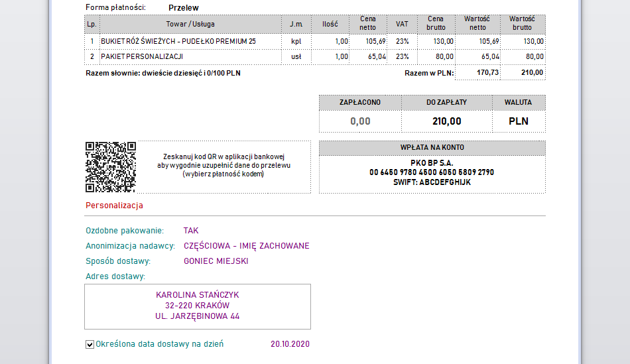Viewport: 630px width, 364px height.
Task: Toggle the 'Określona data dostawy na dzień' checkbox
Action: point(90,345)
